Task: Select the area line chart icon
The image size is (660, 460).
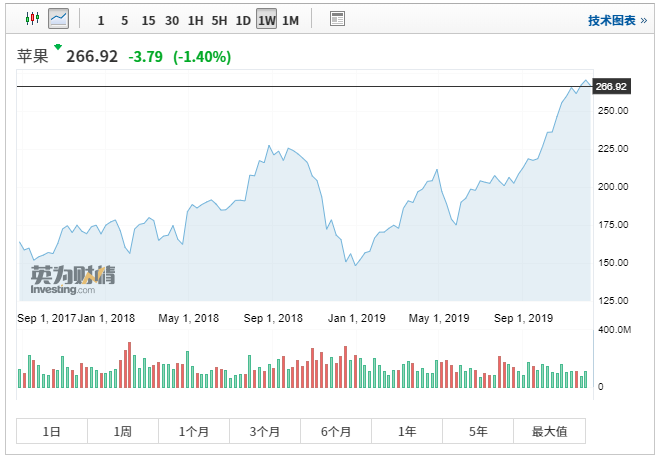Action: coord(59,19)
